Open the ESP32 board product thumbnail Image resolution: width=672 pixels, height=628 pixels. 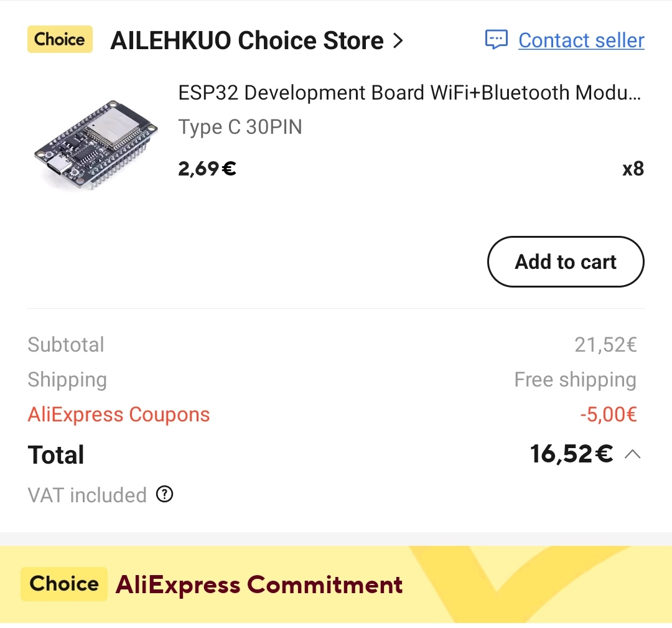95,143
